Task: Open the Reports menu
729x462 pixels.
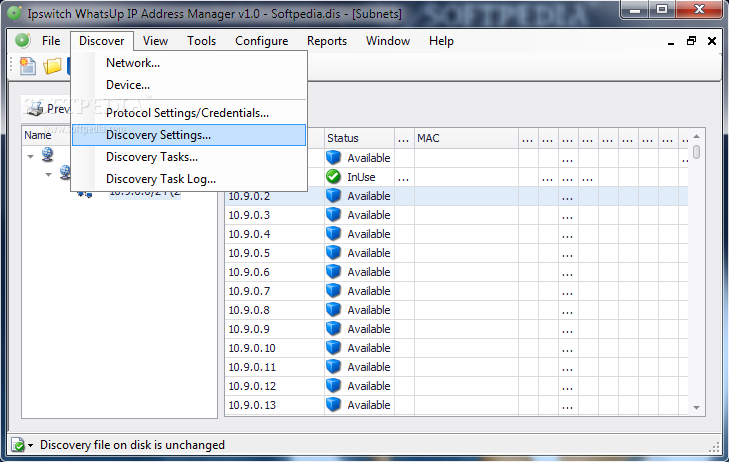Action: (x=327, y=41)
